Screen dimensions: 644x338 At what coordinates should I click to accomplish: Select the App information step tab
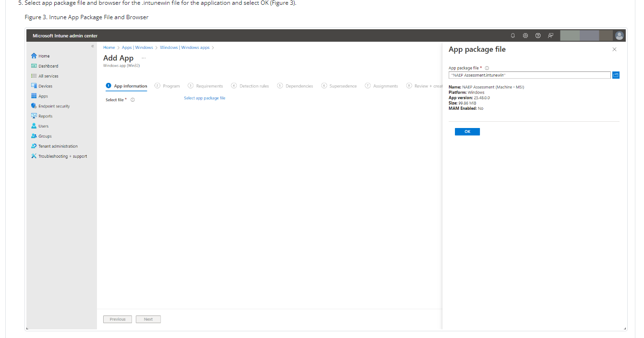pos(127,86)
